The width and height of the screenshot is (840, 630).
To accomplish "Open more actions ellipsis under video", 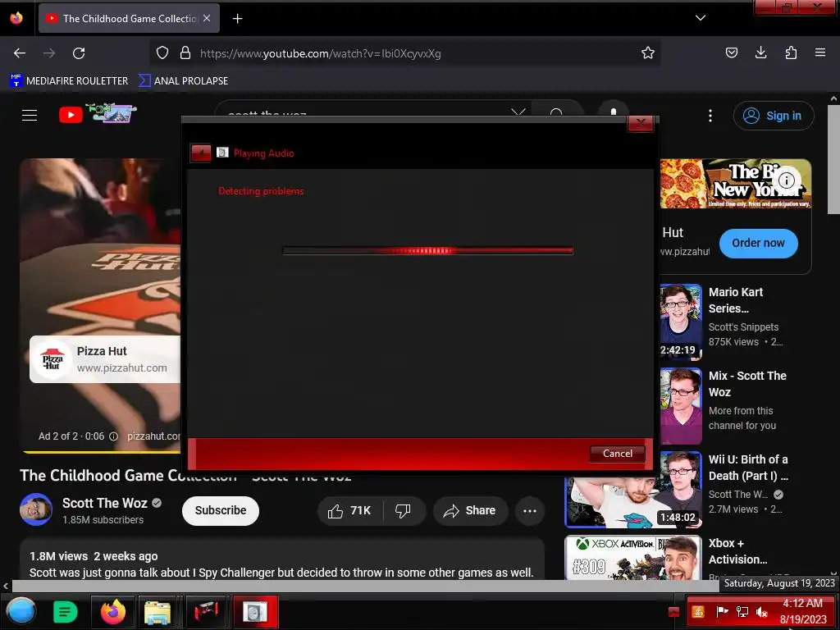I will (530, 510).
